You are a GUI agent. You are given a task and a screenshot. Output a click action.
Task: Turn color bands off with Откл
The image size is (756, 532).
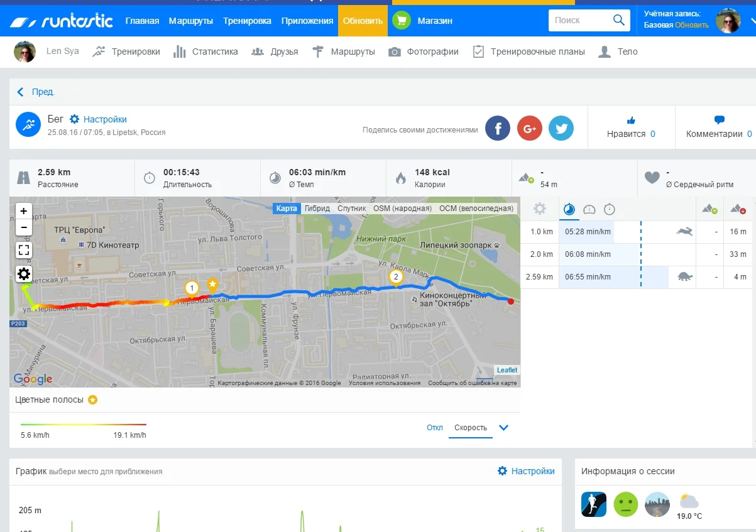click(x=435, y=428)
